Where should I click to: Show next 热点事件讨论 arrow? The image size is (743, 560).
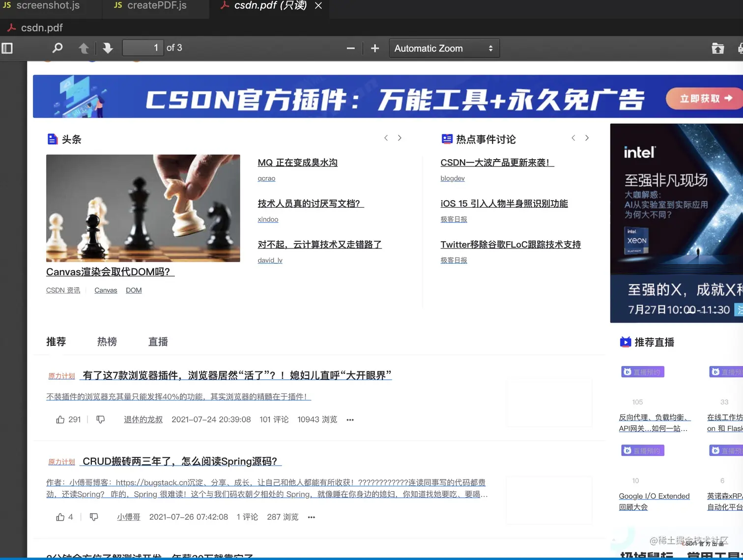(587, 138)
